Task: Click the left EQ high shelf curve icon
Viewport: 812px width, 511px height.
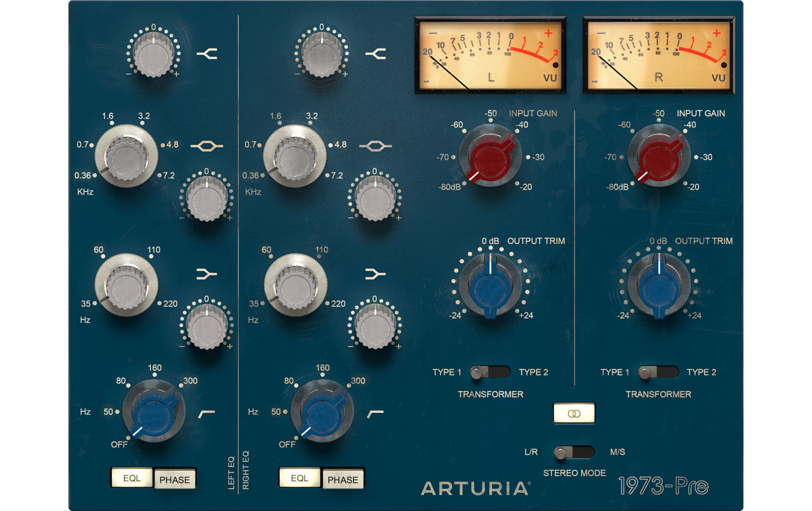Action: point(207,54)
